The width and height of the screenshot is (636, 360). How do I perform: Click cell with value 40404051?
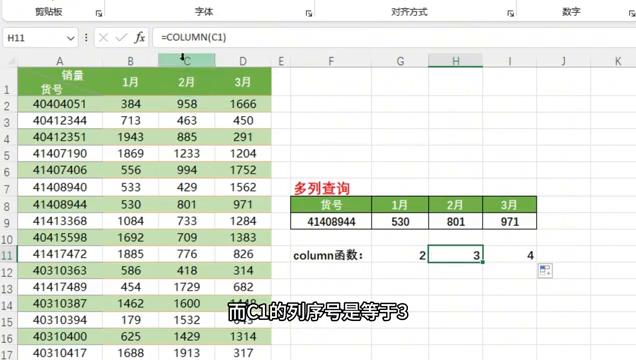(60, 104)
